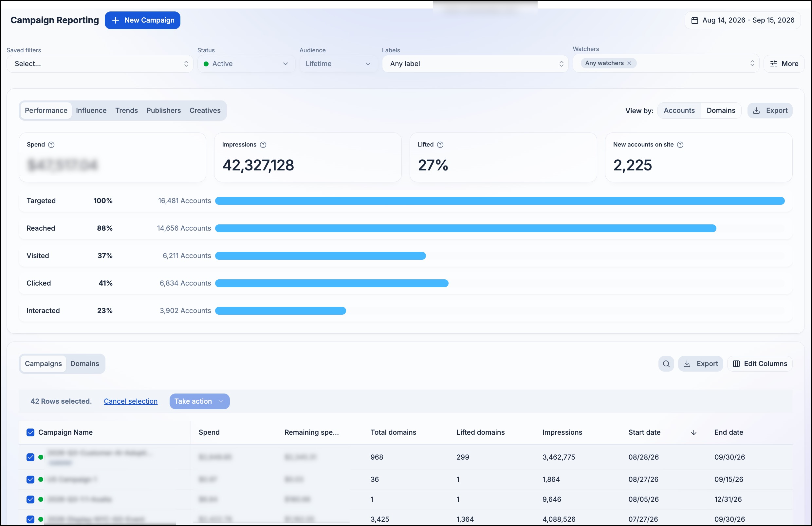Select the Campaigns table tab

coord(43,364)
